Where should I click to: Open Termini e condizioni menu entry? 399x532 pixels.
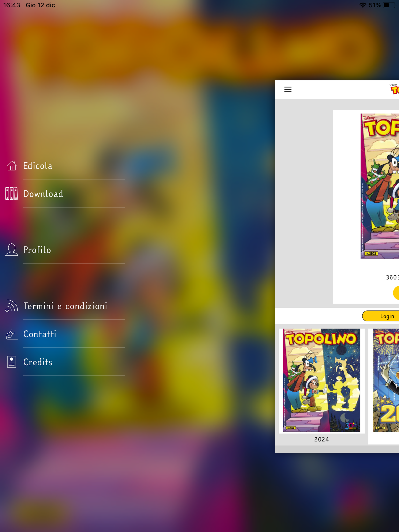tap(65, 306)
